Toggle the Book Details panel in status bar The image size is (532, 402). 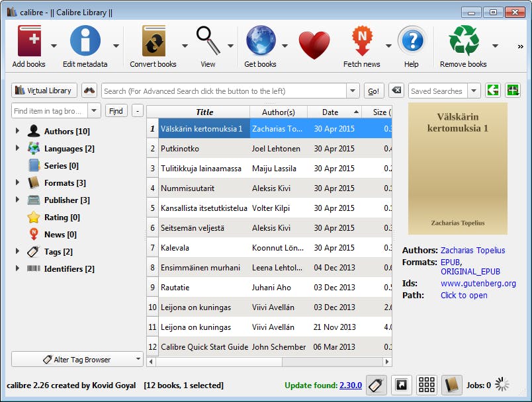pos(451,385)
